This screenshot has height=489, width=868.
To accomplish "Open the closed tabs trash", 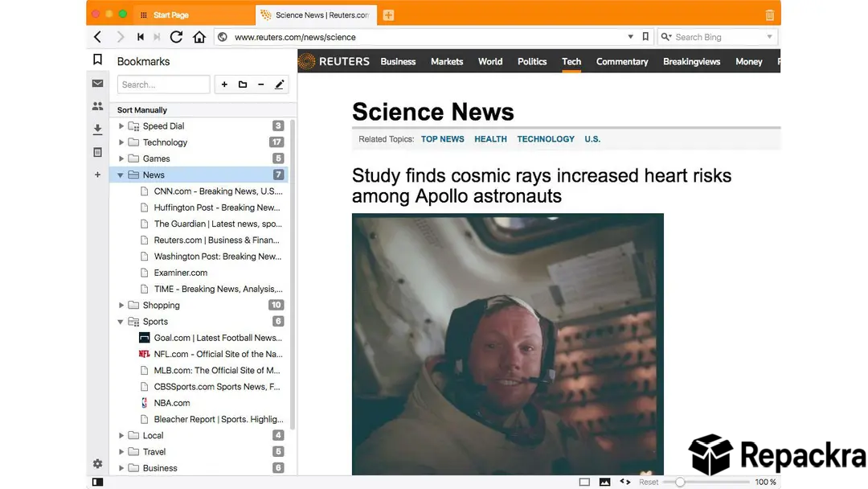I will click(769, 15).
